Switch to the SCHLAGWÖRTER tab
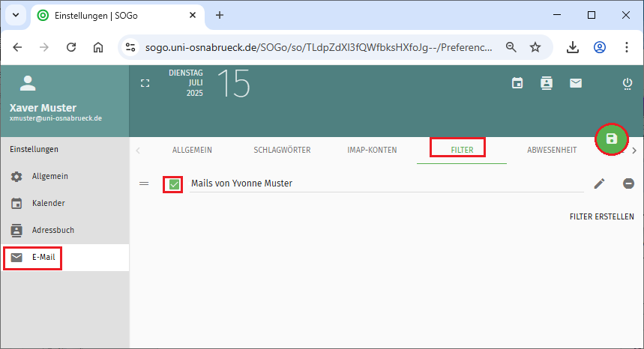Viewport: 644px width, 349px height. pyautogui.click(x=282, y=150)
